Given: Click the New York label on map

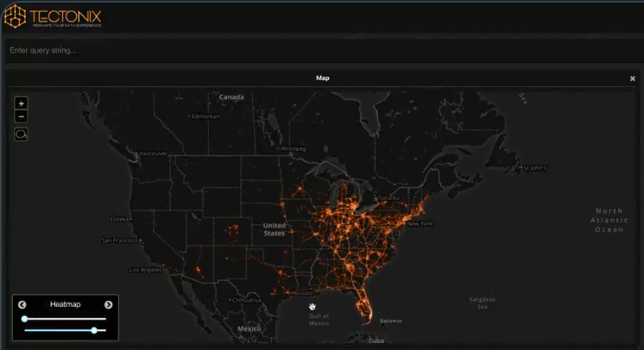Looking at the screenshot, I should 420,224.
